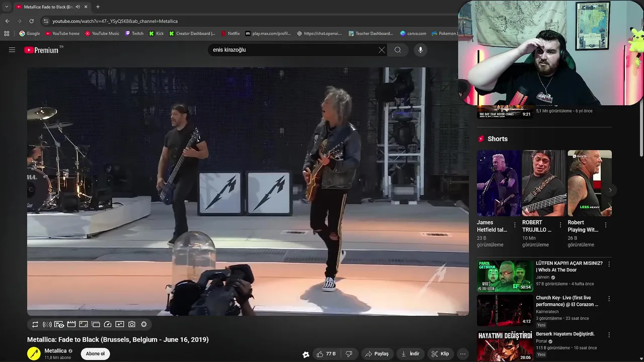The width and height of the screenshot is (644, 362).
Task: Open the Metallica channel name link
Action: click(x=55, y=350)
